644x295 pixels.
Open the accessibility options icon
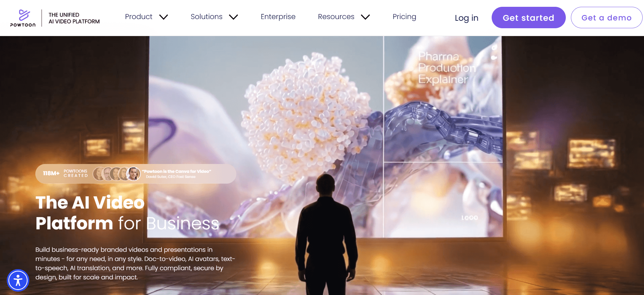[18, 280]
